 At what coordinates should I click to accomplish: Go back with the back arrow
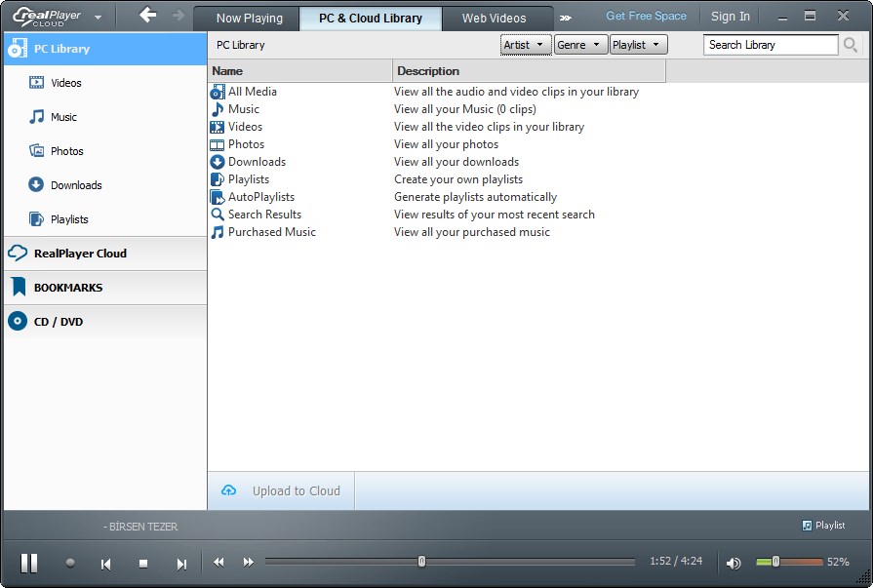147,15
